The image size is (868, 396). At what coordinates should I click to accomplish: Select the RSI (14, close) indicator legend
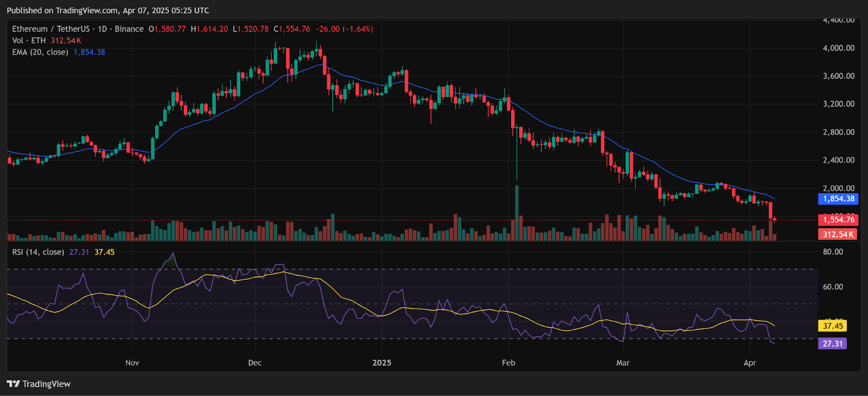(38, 252)
